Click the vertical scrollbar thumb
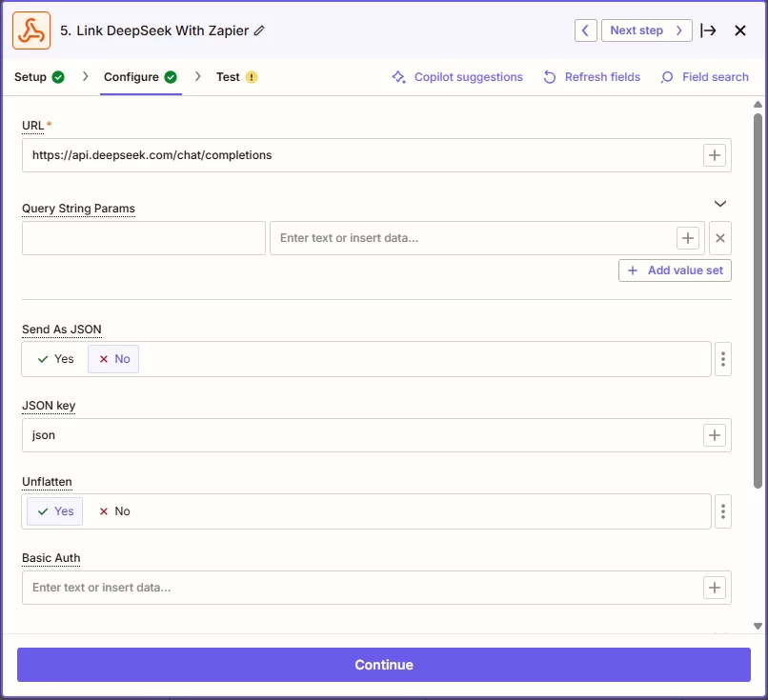 click(x=758, y=301)
